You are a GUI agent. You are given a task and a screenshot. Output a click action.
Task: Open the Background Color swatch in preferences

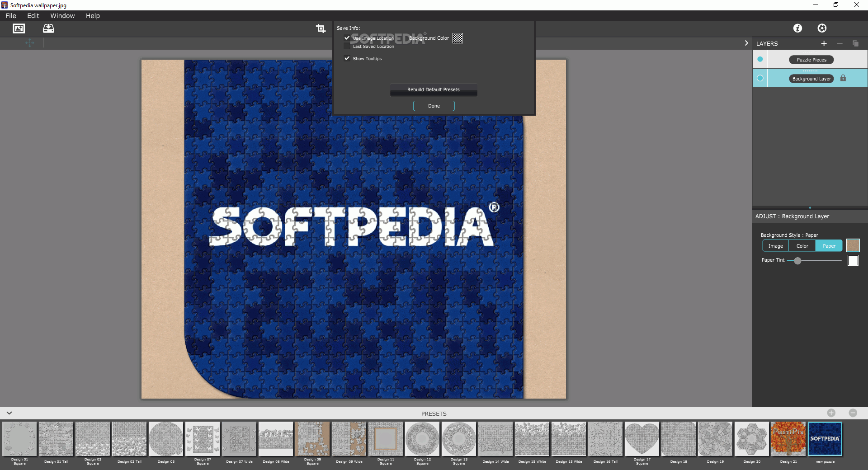coord(458,38)
